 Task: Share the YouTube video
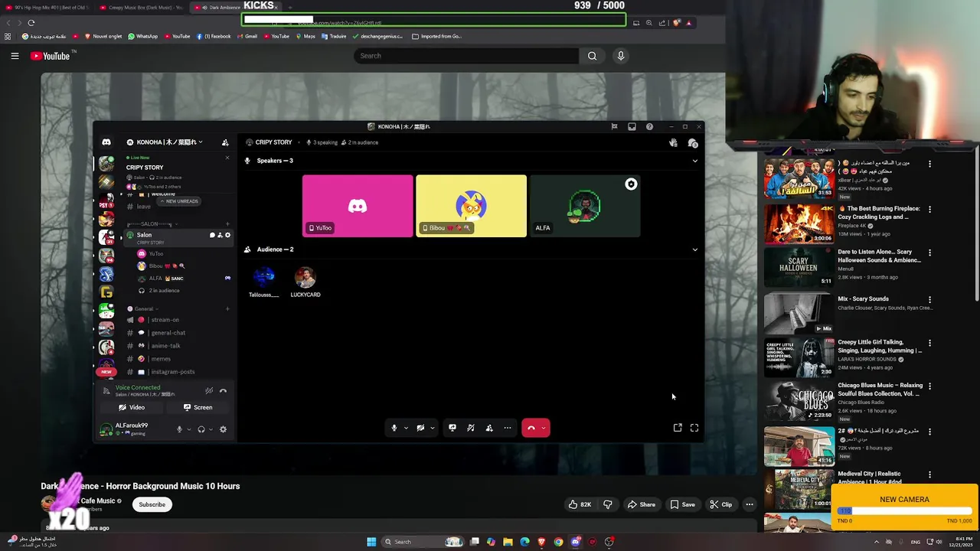pos(641,504)
